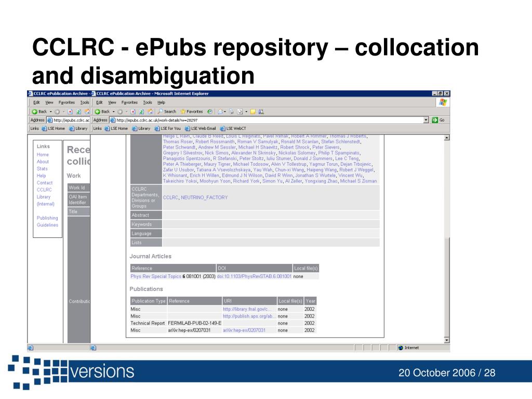Click the Edit page toolbar icon
532x399 pixels.
pos(240,111)
